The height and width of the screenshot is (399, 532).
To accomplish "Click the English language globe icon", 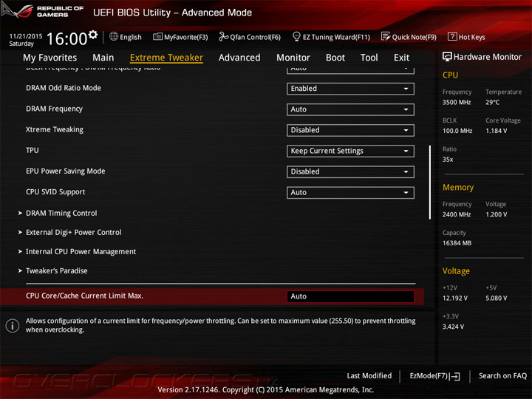I will click(114, 36).
